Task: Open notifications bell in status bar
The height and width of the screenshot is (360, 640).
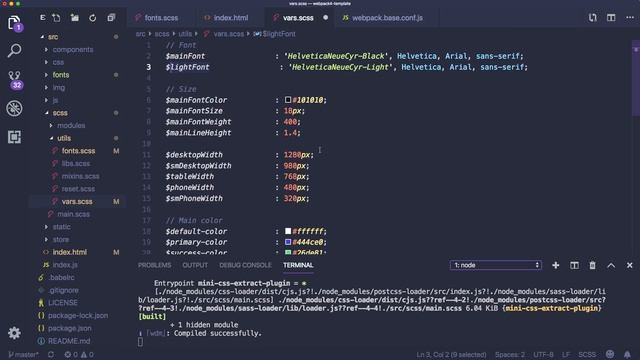Action: [627, 354]
